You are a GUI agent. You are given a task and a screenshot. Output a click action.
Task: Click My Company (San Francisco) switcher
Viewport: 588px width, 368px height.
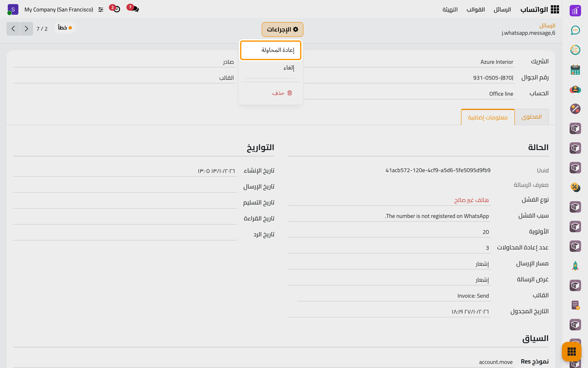(59, 10)
